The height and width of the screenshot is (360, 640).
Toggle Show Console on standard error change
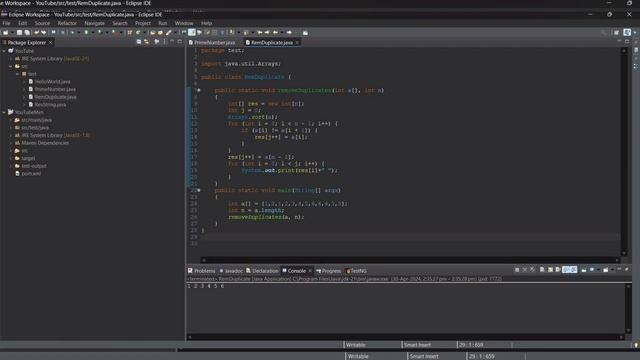(x=573, y=270)
